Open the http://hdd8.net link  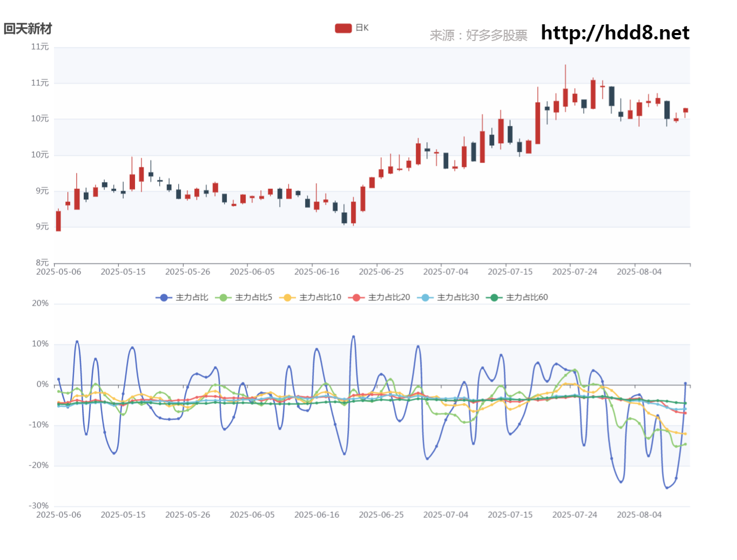(x=615, y=33)
